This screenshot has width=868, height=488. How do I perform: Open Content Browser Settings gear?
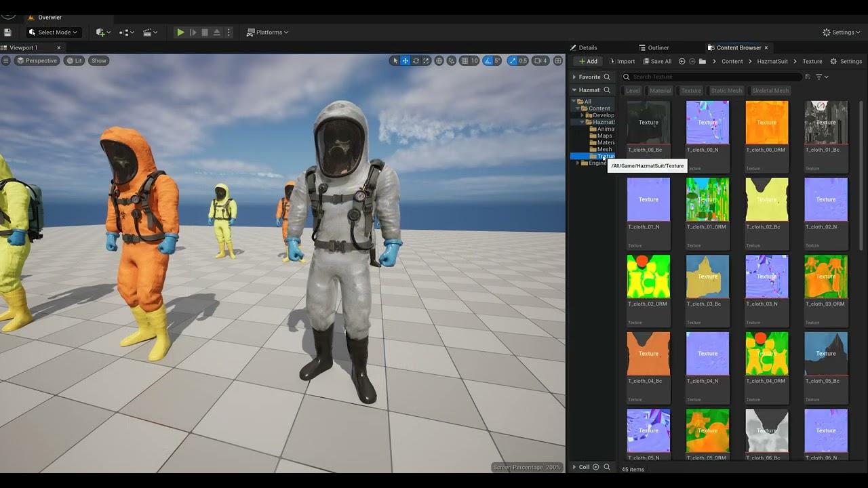(846, 61)
